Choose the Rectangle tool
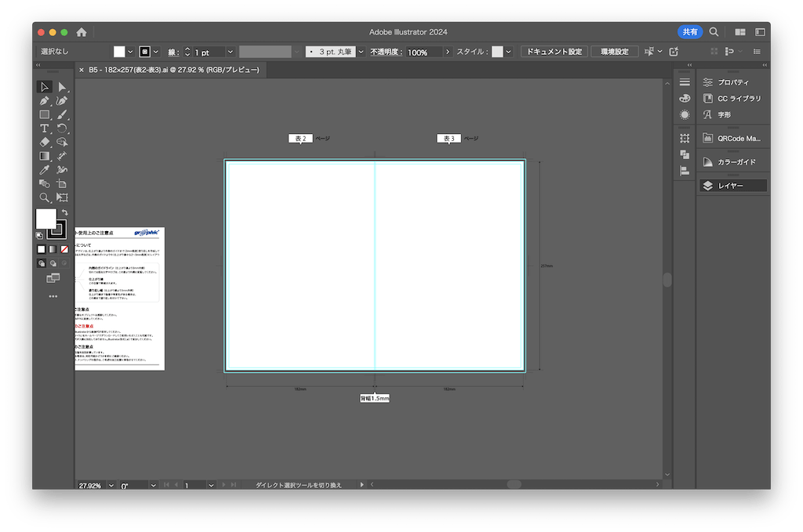The height and width of the screenshot is (532, 803). tap(45, 114)
